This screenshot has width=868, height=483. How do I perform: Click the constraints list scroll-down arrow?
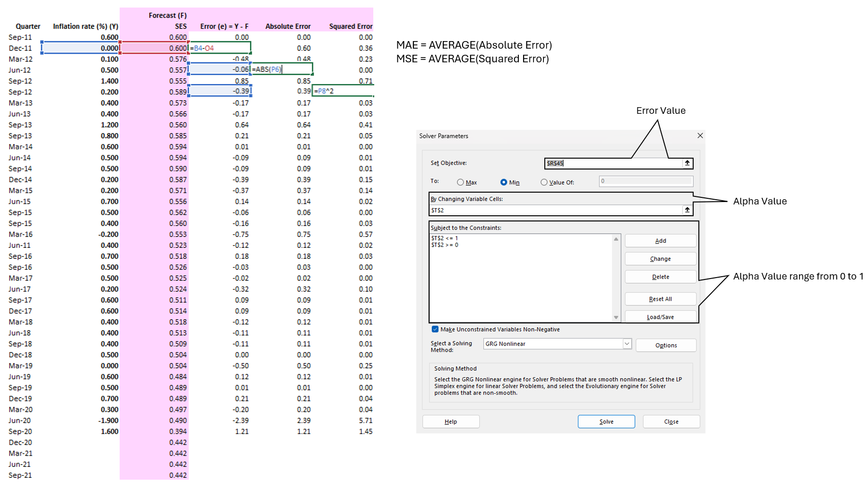click(x=616, y=317)
